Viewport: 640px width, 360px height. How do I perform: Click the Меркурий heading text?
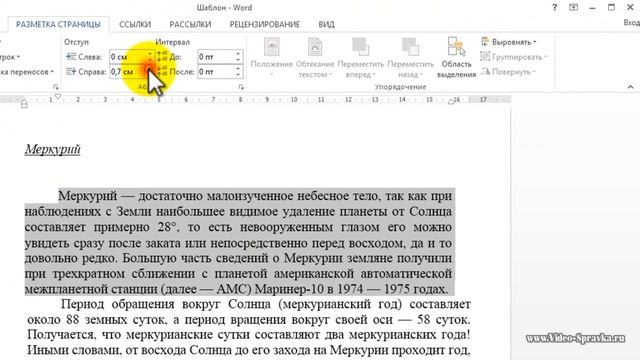click(53, 149)
